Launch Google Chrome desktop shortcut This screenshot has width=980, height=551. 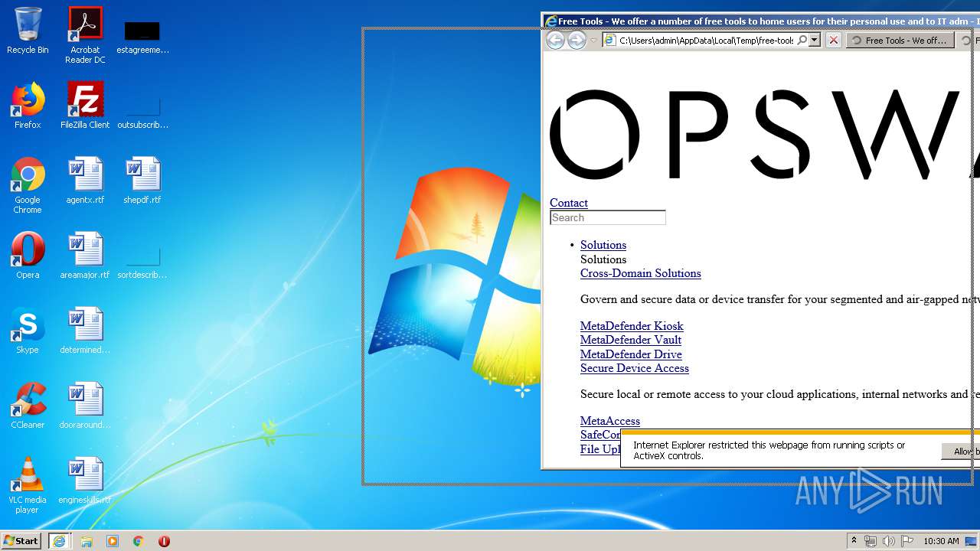(28, 185)
